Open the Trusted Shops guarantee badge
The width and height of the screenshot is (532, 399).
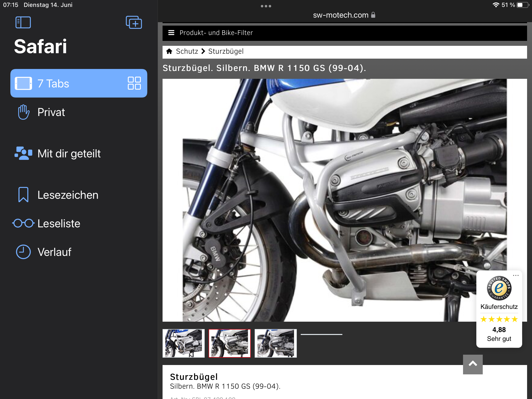pos(499,288)
